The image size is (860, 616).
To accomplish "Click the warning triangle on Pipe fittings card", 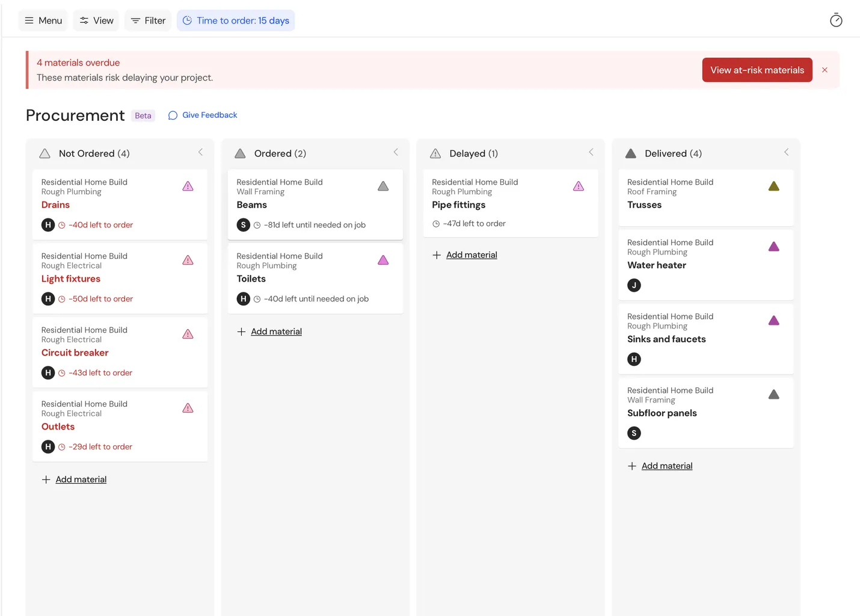I will (579, 186).
